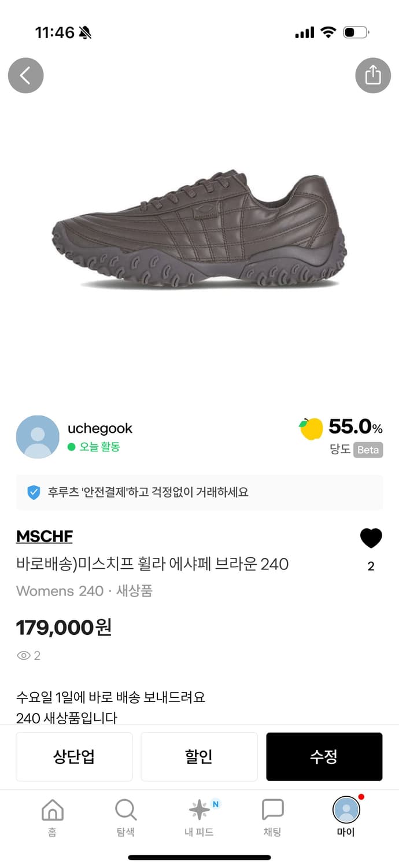This screenshot has height=868, width=399.
Task: Open the uchegook seller profile avatar
Action: coord(38,437)
